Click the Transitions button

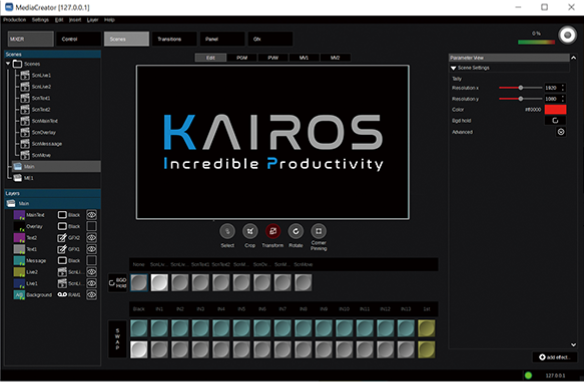174,39
